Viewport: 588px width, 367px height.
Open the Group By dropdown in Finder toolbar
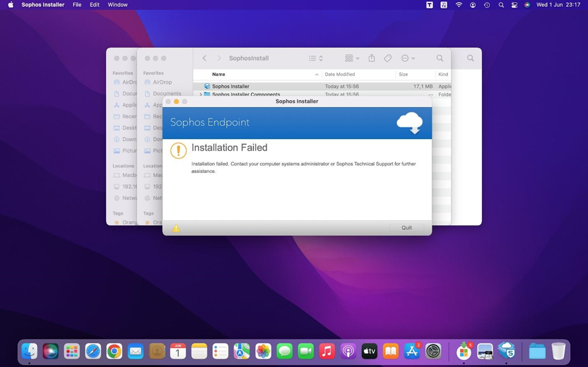pyautogui.click(x=352, y=58)
